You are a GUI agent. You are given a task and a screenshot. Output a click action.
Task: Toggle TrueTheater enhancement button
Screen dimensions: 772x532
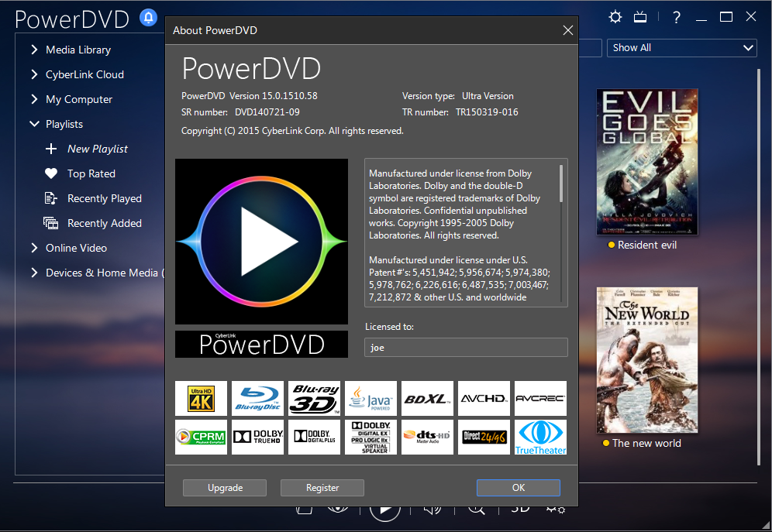339,510
